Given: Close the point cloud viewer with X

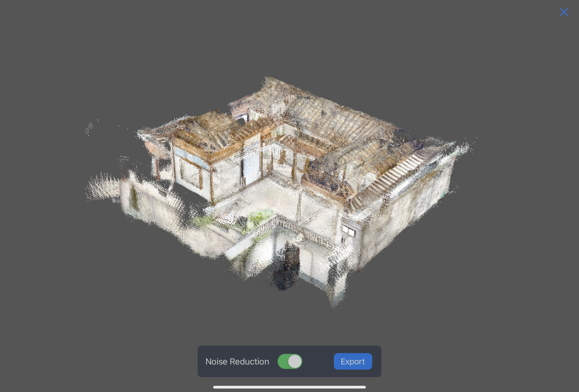Looking at the screenshot, I should coord(564,12).
